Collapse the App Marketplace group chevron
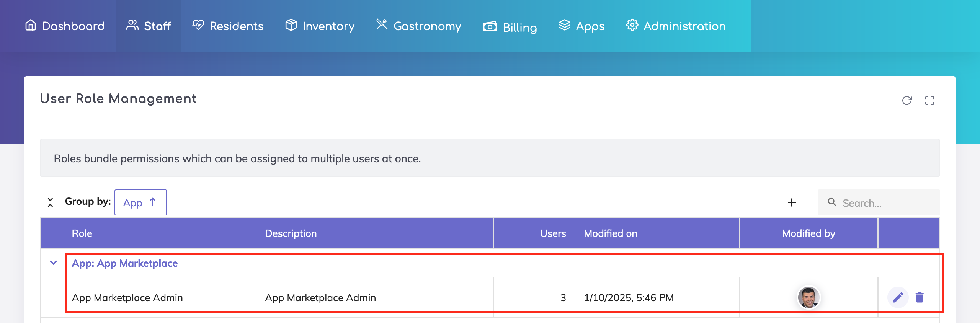 pyautogui.click(x=54, y=263)
